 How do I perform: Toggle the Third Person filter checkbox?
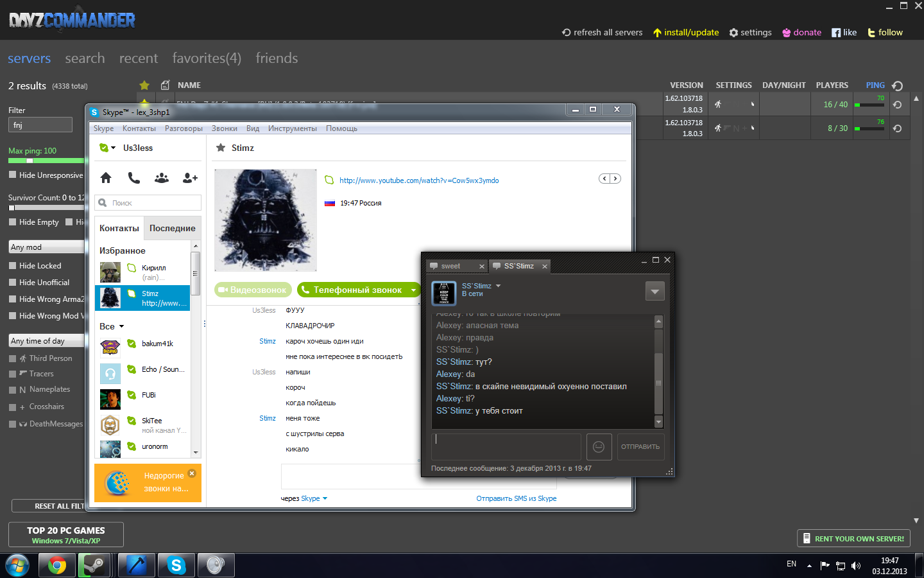click(x=12, y=358)
